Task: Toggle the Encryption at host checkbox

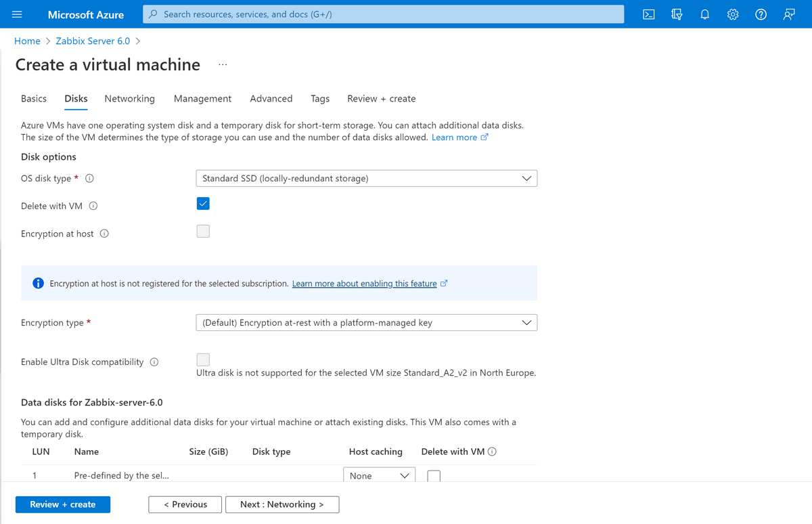Action: [x=203, y=231]
